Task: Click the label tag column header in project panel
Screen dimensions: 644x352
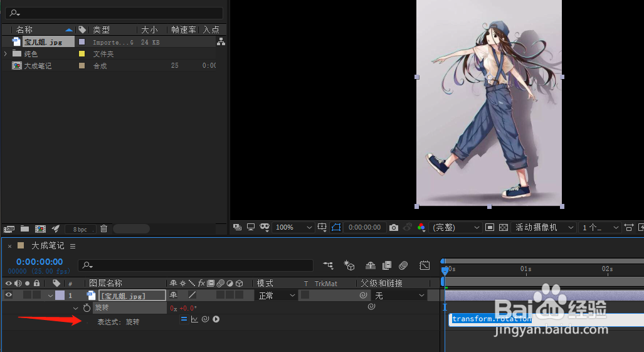Action: 82,29
